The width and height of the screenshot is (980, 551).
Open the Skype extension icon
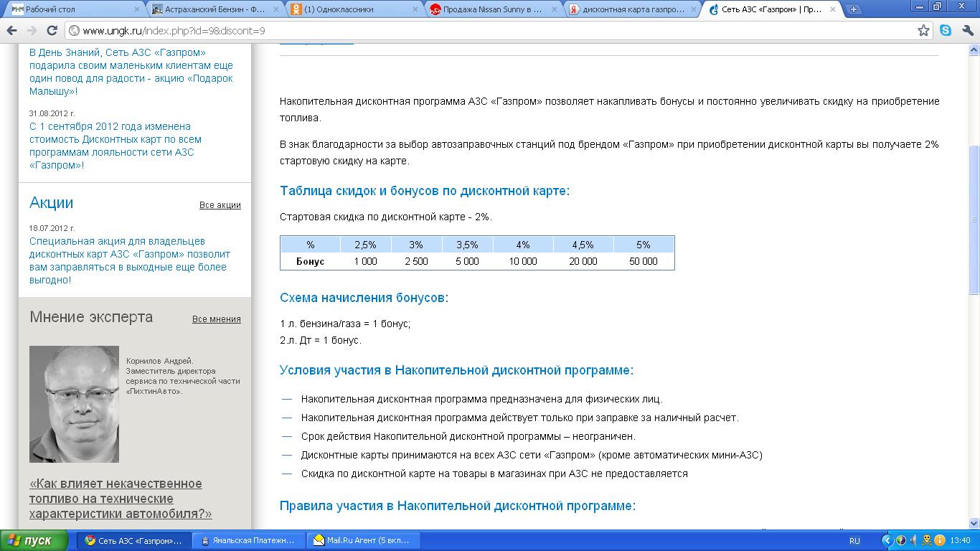[946, 31]
